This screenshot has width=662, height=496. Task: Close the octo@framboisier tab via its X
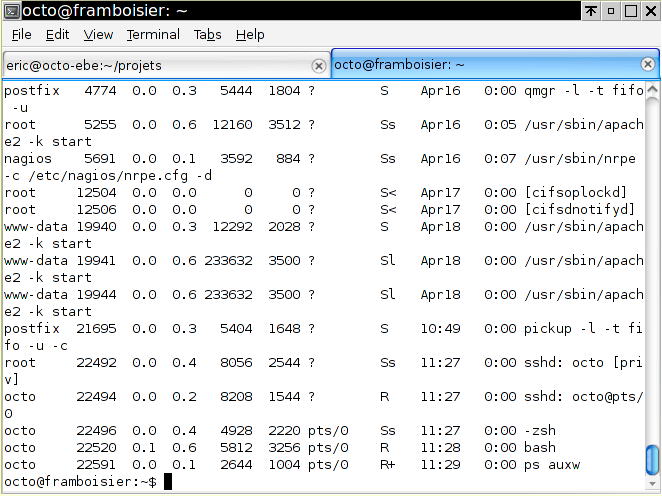click(647, 65)
